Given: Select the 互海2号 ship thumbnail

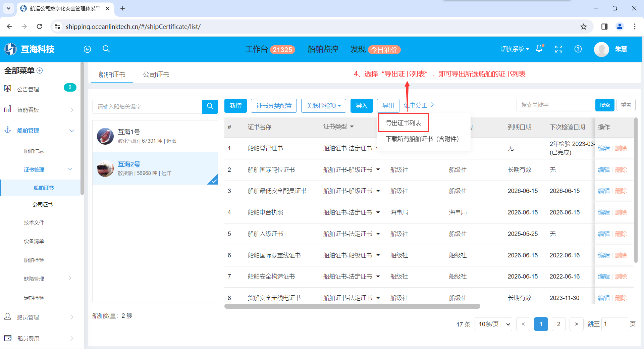Looking at the screenshot, I should [x=105, y=168].
